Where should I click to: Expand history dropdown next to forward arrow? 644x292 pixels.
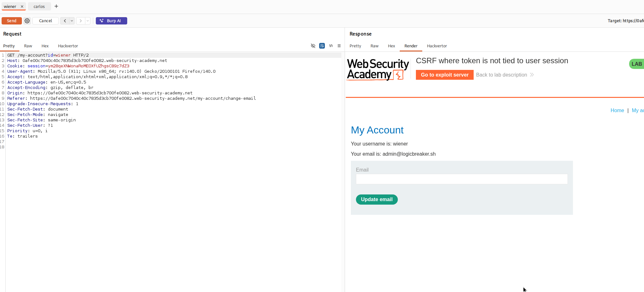click(88, 21)
